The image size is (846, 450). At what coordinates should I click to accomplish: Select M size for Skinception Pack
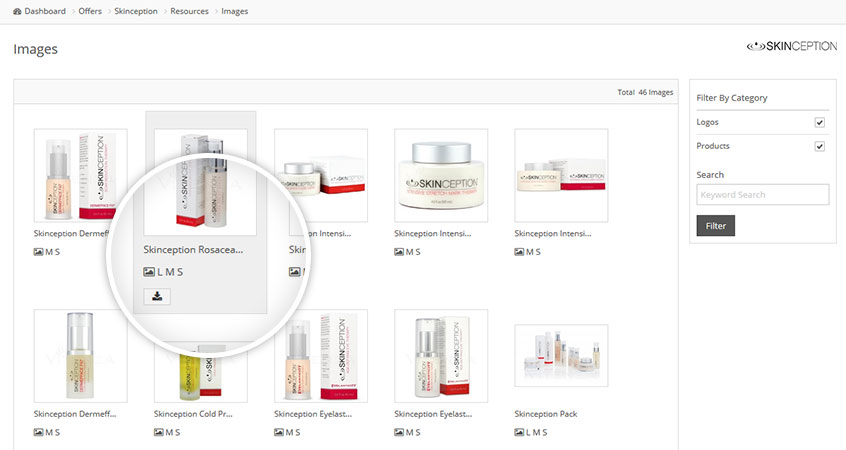[x=536, y=432]
